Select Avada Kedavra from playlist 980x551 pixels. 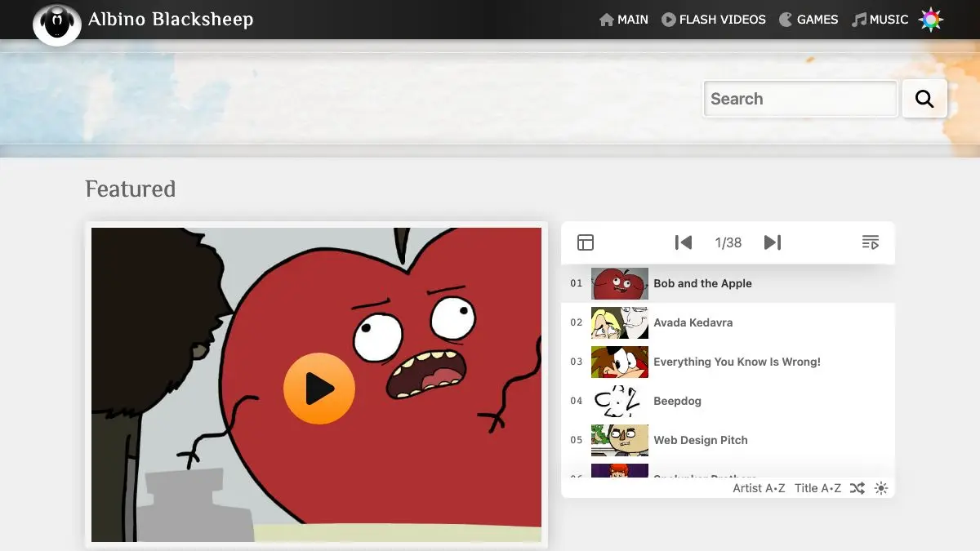(693, 322)
